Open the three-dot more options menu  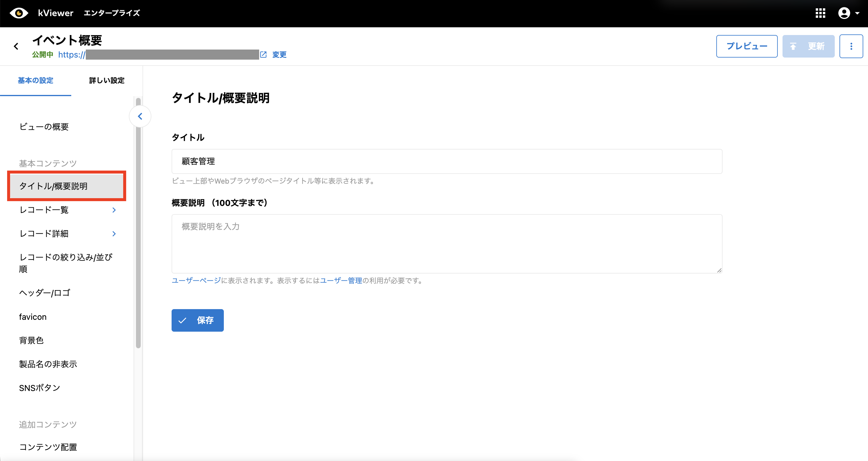click(x=851, y=46)
